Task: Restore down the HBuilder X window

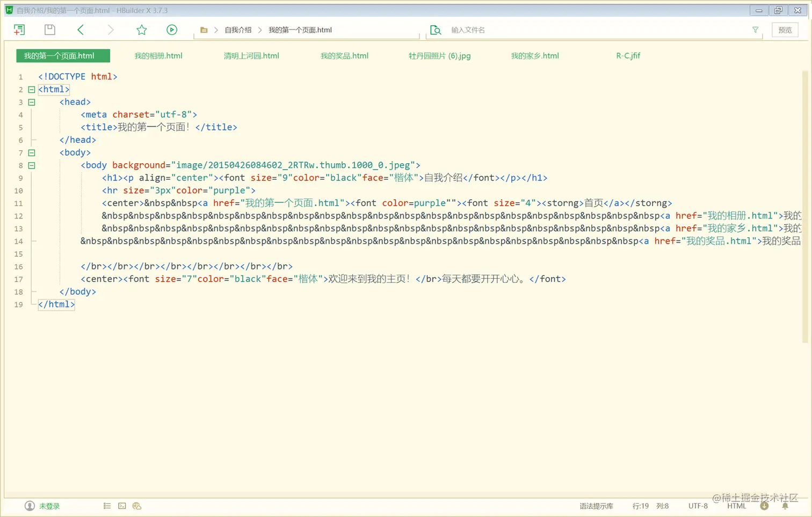Action: [x=778, y=10]
